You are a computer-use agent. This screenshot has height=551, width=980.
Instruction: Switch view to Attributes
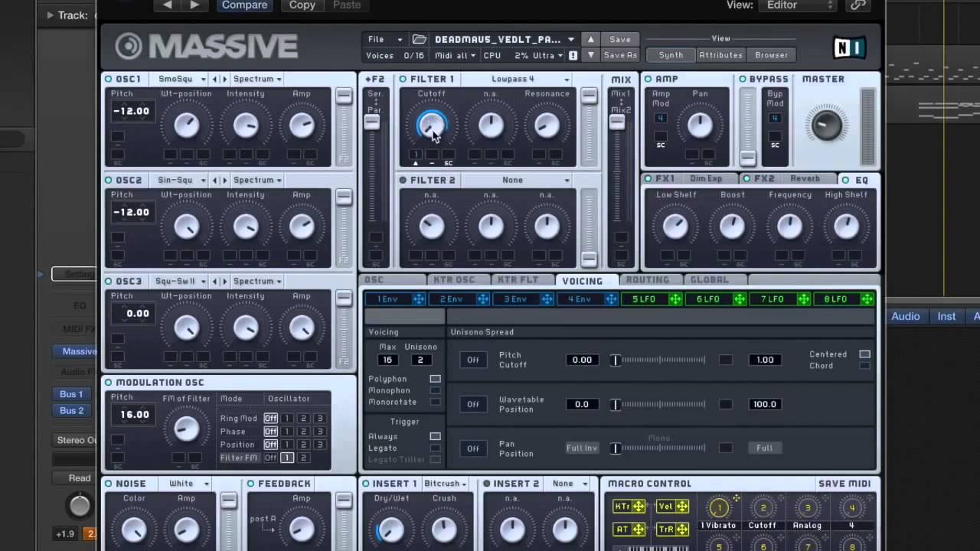tap(720, 55)
